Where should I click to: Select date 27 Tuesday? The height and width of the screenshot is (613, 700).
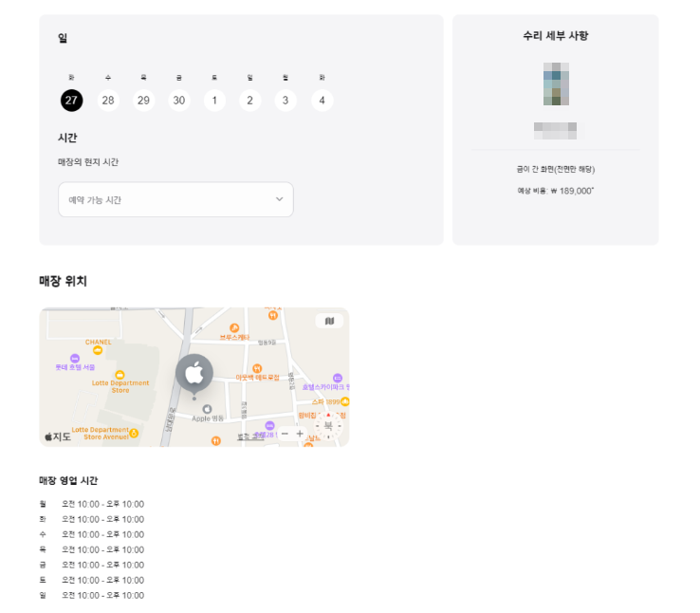71,101
